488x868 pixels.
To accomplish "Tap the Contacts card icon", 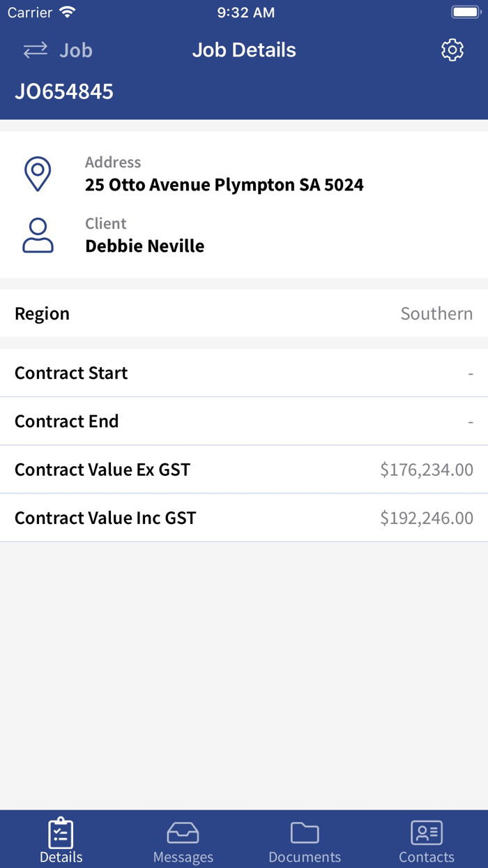I will (427, 832).
